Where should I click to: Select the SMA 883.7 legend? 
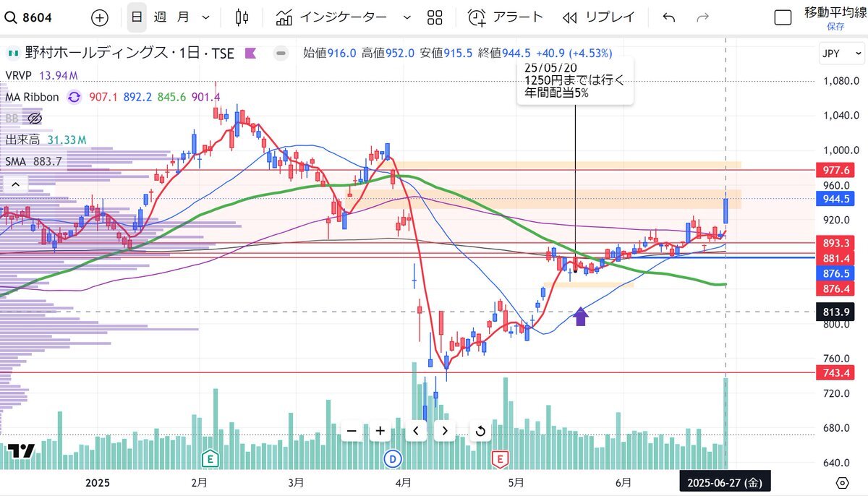34,161
